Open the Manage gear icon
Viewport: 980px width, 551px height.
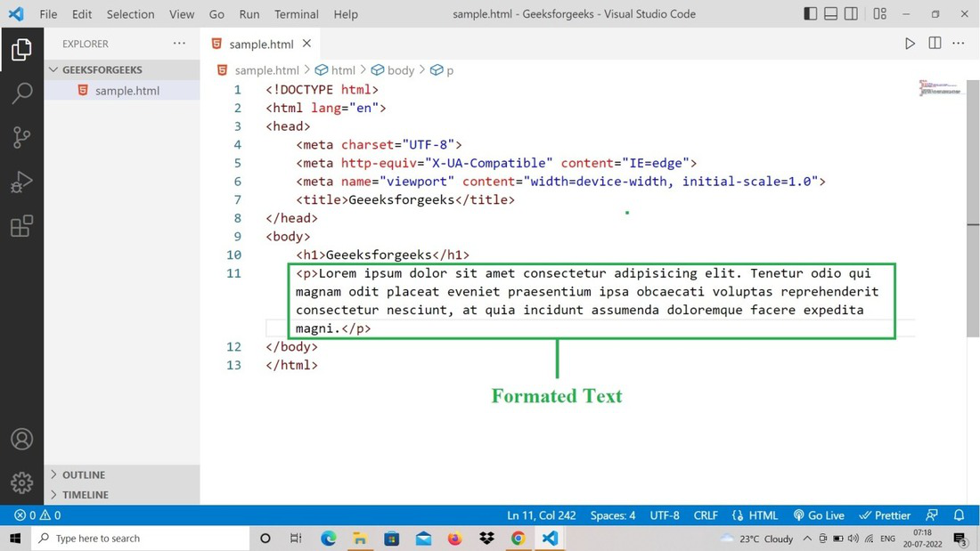(21, 482)
